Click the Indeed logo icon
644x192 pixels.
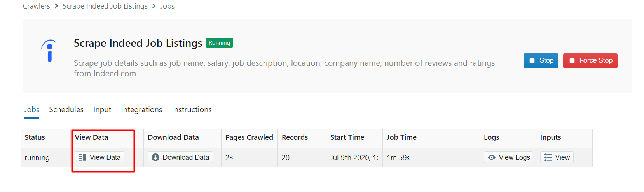point(49,51)
